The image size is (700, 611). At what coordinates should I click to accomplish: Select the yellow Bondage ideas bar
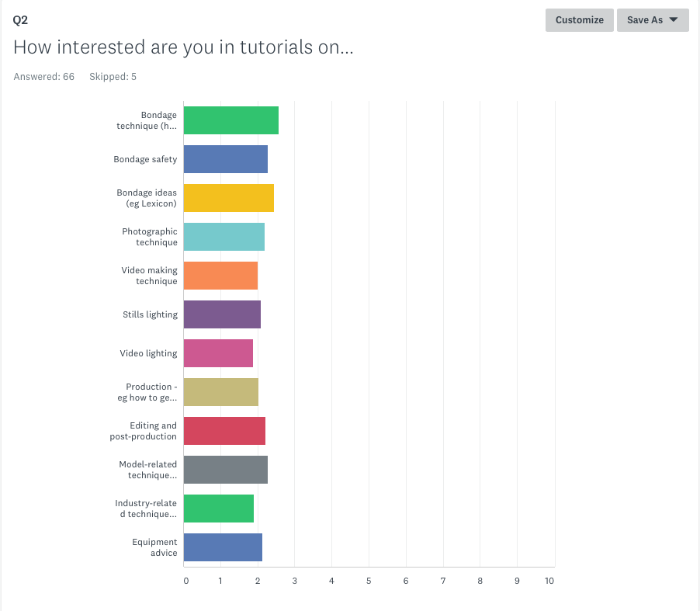(229, 198)
